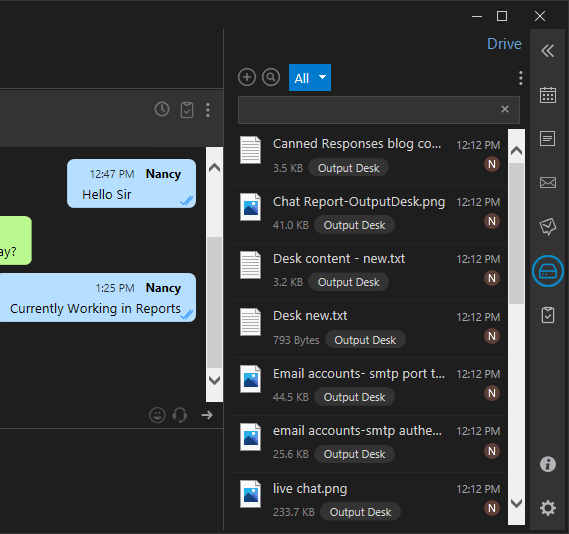Select the Drive icon in sidebar
The height and width of the screenshot is (534, 569).
pos(548,271)
